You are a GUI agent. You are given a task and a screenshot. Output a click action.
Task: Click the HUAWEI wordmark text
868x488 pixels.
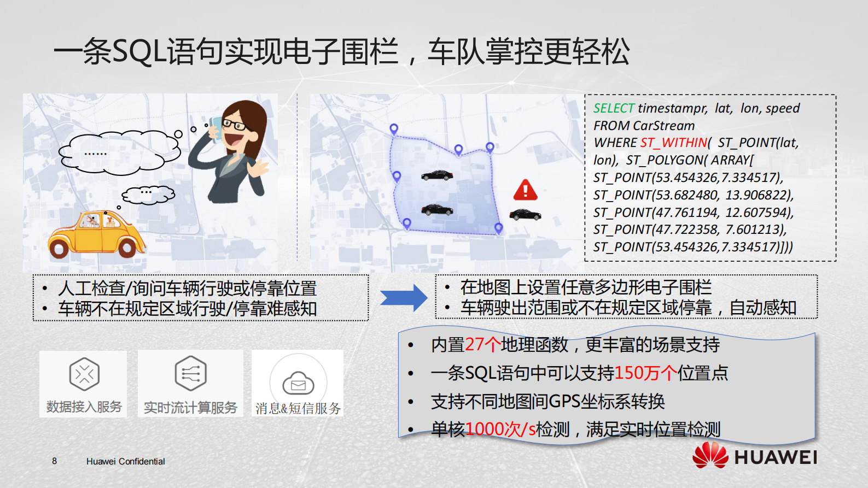pos(776,457)
